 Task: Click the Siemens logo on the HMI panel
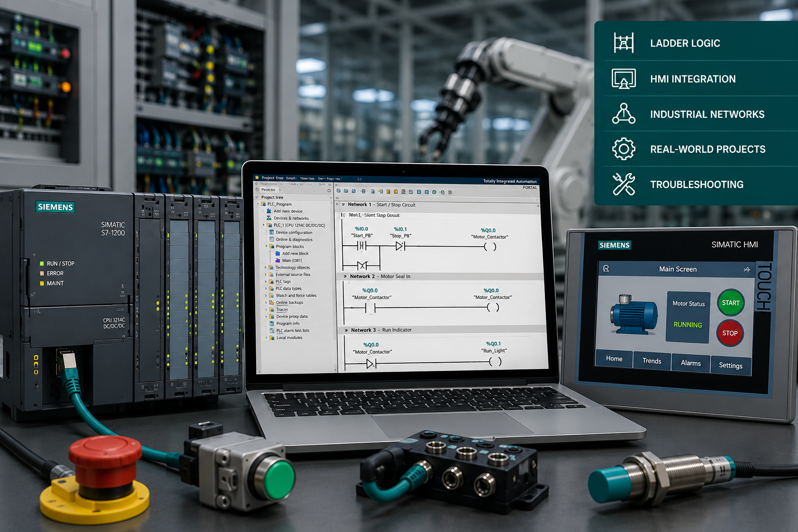point(614,245)
